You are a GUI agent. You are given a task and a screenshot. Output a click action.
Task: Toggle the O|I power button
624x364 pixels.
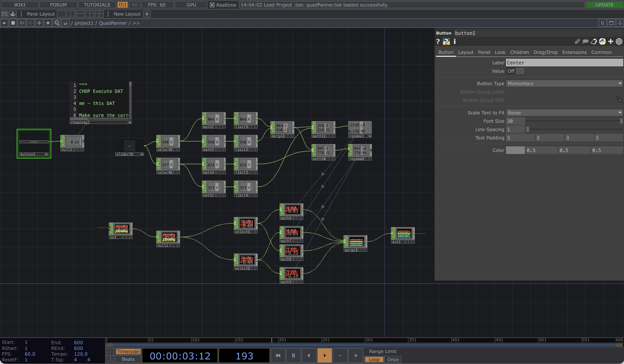123,5
